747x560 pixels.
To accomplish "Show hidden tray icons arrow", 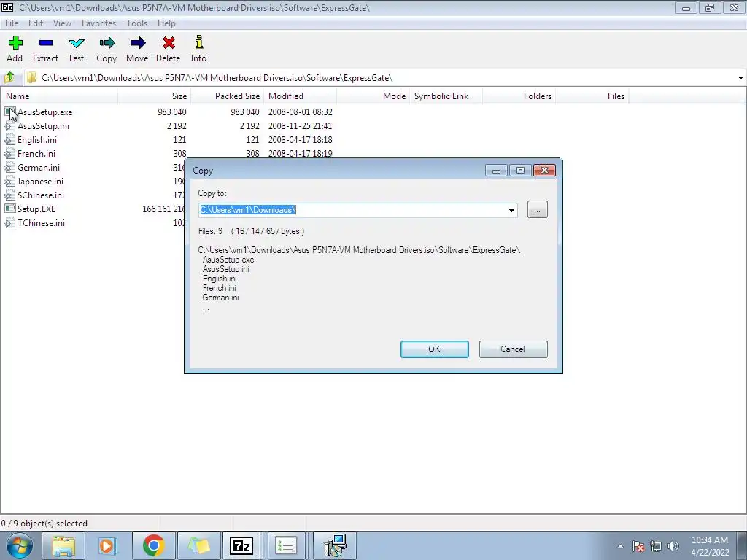I will [620, 546].
